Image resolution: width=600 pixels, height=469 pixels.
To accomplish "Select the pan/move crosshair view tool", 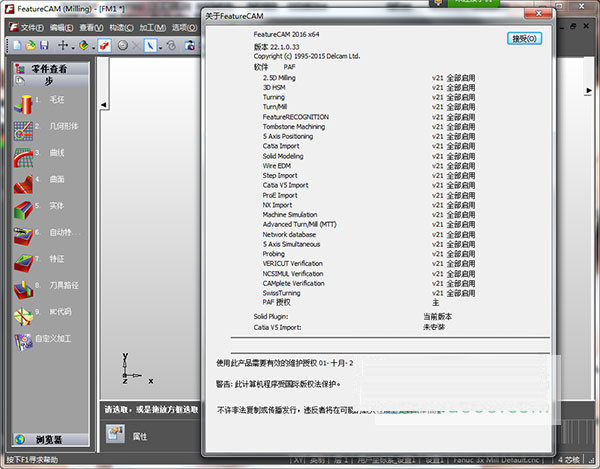I will 63,46.
